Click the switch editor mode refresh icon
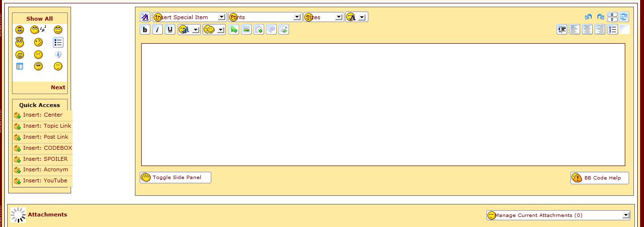 tap(624, 17)
